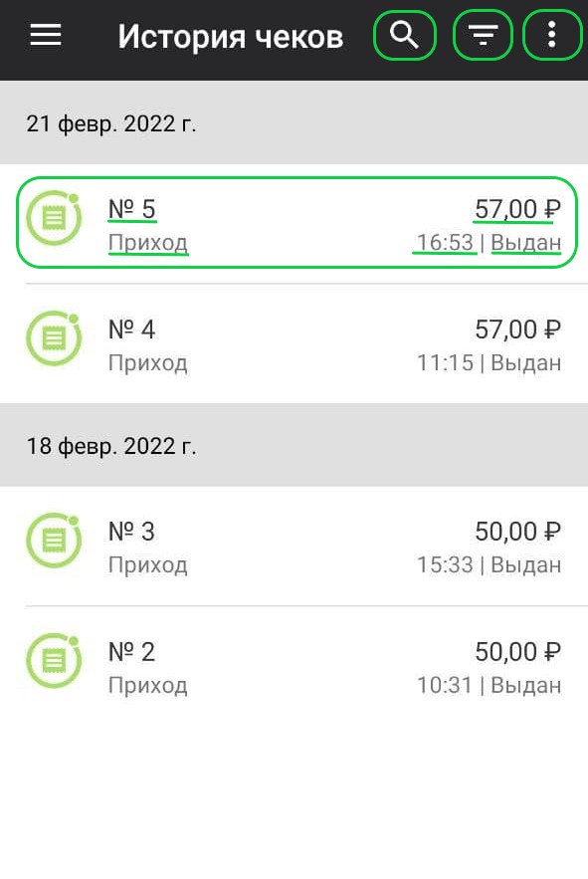The width and height of the screenshot is (588, 879).
Task: Open check № 5 entry
Action: tap(296, 223)
